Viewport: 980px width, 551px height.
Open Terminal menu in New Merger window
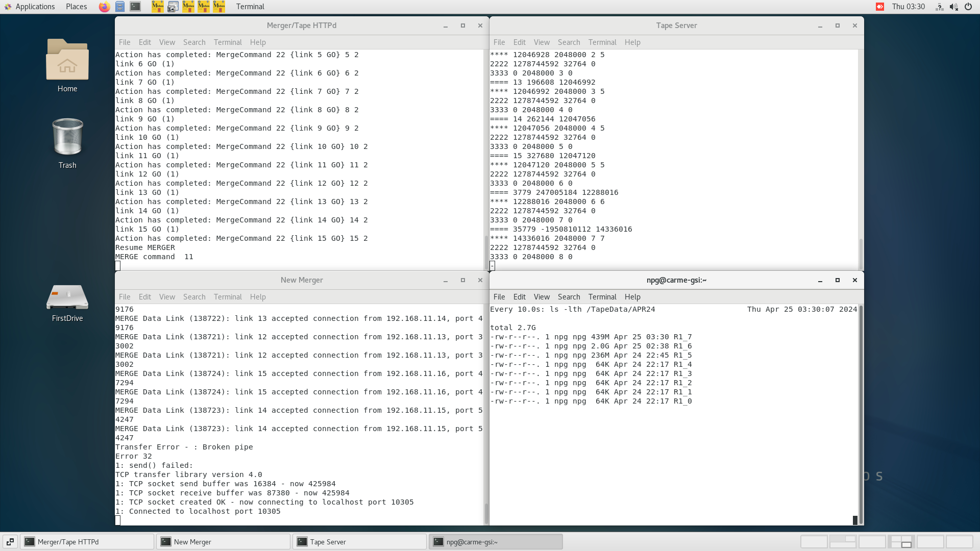(228, 297)
